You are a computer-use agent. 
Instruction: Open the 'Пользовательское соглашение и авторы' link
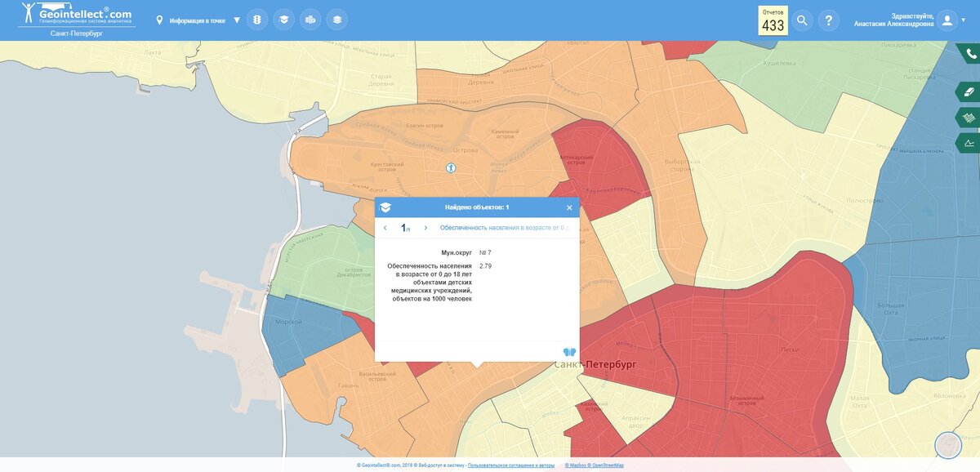point(511,465)
